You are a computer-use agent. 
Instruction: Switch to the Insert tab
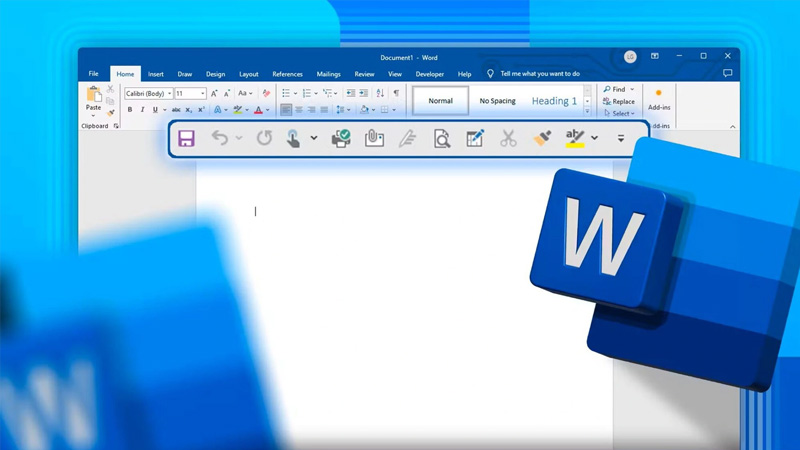tap(156, 74)
